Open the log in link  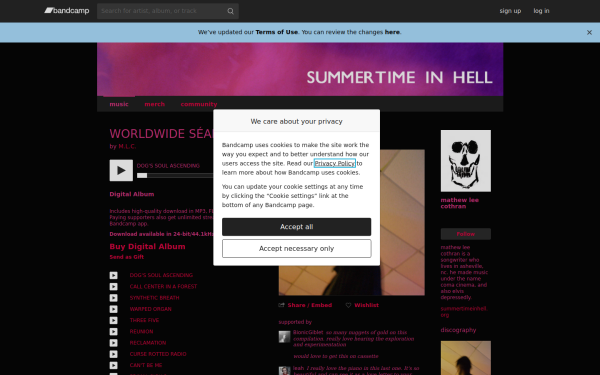(541, 11)
